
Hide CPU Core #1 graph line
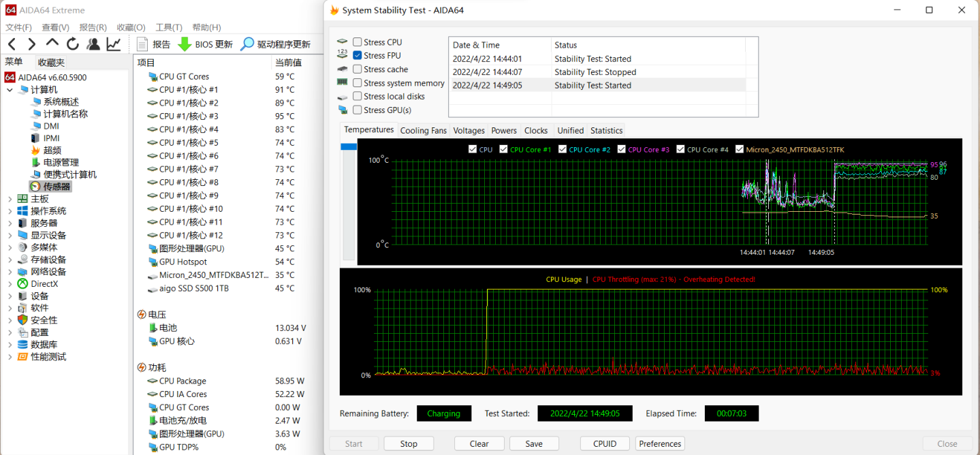pos(504,149)
